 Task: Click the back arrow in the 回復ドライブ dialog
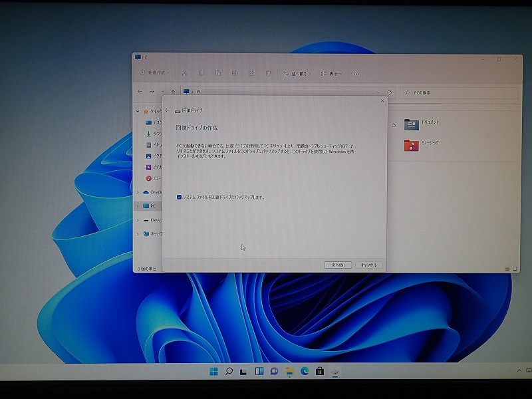pos(167,110)
